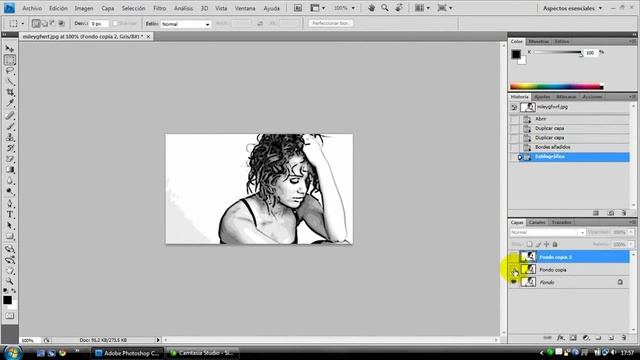
Task: Select the Path Selection tool
Action: click(x=9, y=225)
